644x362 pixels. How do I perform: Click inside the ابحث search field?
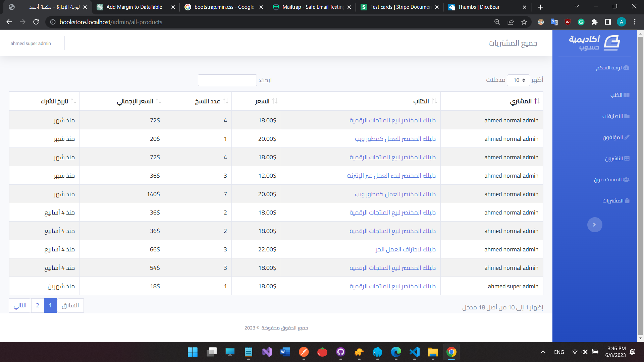tap(227, 80)
